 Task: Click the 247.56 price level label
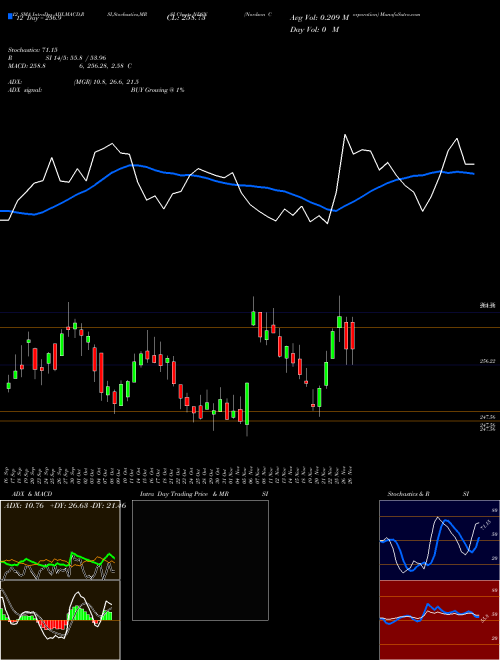coord(487,417)
